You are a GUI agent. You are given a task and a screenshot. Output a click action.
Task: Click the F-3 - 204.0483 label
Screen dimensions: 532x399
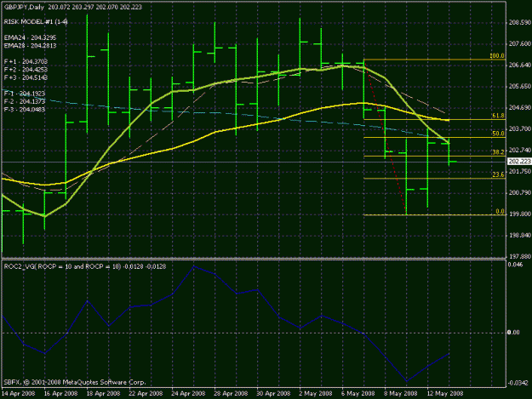coord(25,109)
